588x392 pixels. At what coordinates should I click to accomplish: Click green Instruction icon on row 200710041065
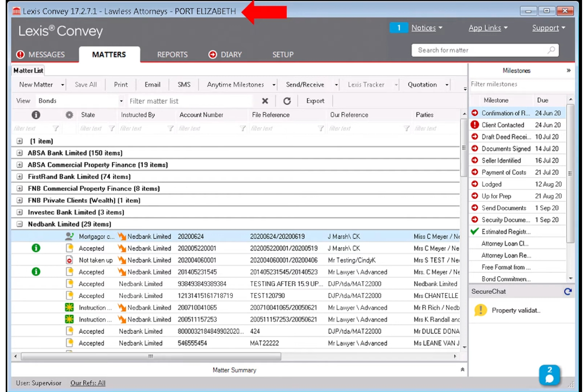pyautogui.click(x=69, y=307)
